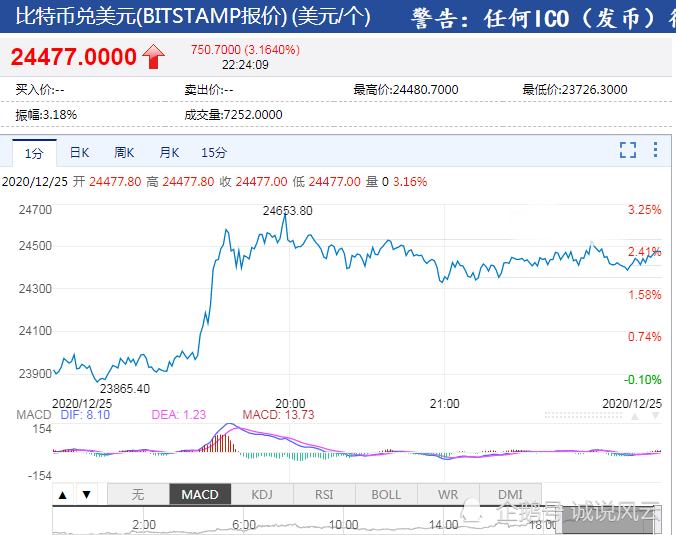Viewport: 676px width, 535px height.
Task: Select the DMI indicator button
Action: 510,494
